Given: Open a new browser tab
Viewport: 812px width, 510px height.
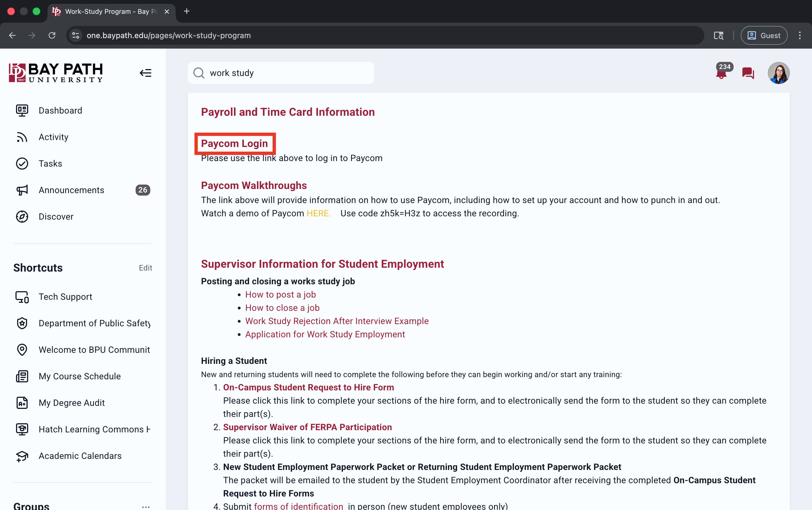Looking at the screenshot, I should (186, 12).
